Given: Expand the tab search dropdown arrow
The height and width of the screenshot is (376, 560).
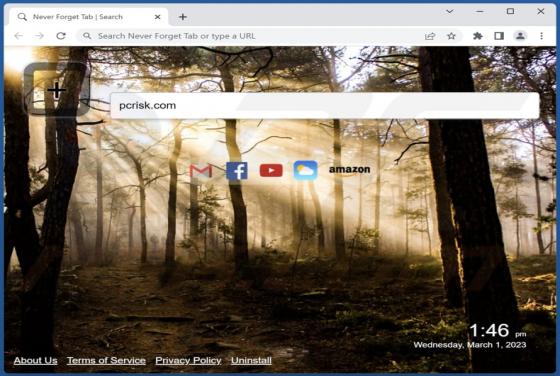Looking at the screenshot, I should [x=450, y=11].
